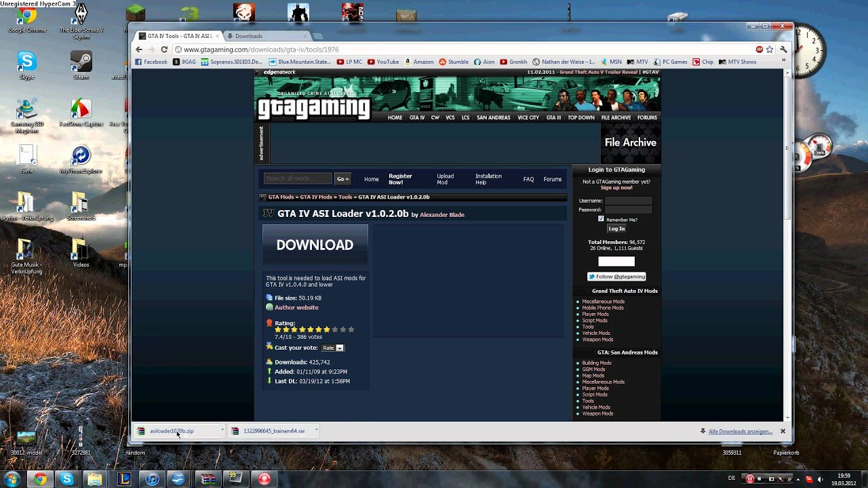This screenshot has width=868, height=488.
Task: Open Chrome wrench settings menu
Action: tap(783, 49)
